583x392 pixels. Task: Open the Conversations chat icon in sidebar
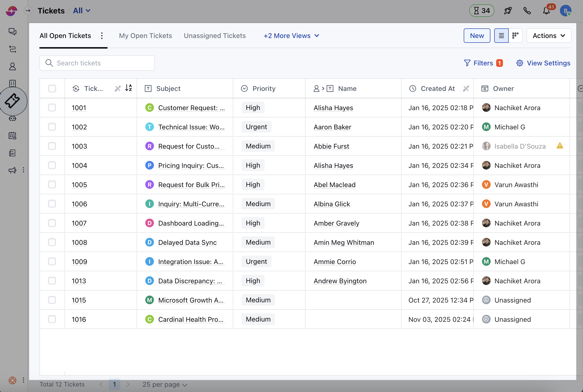tap(13, 32)
